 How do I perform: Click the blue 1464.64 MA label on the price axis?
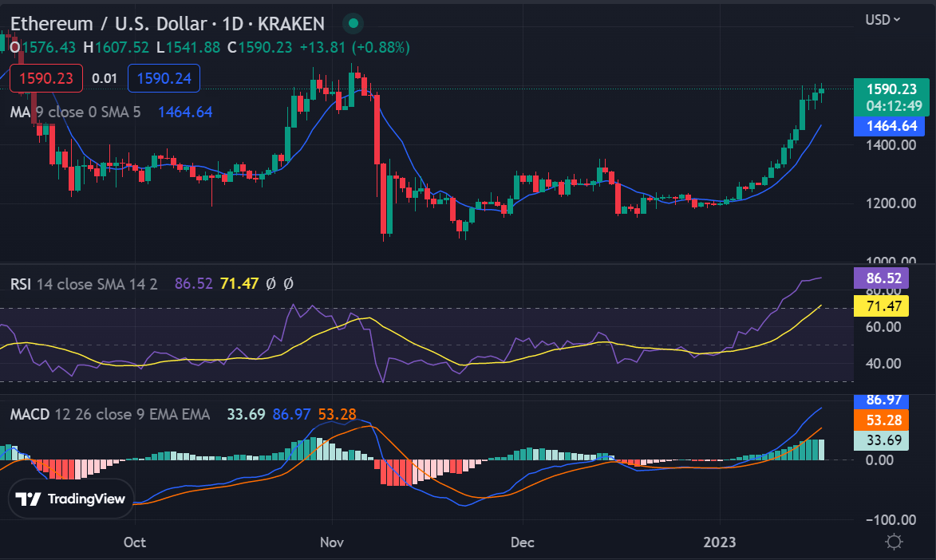pos(891,126)
